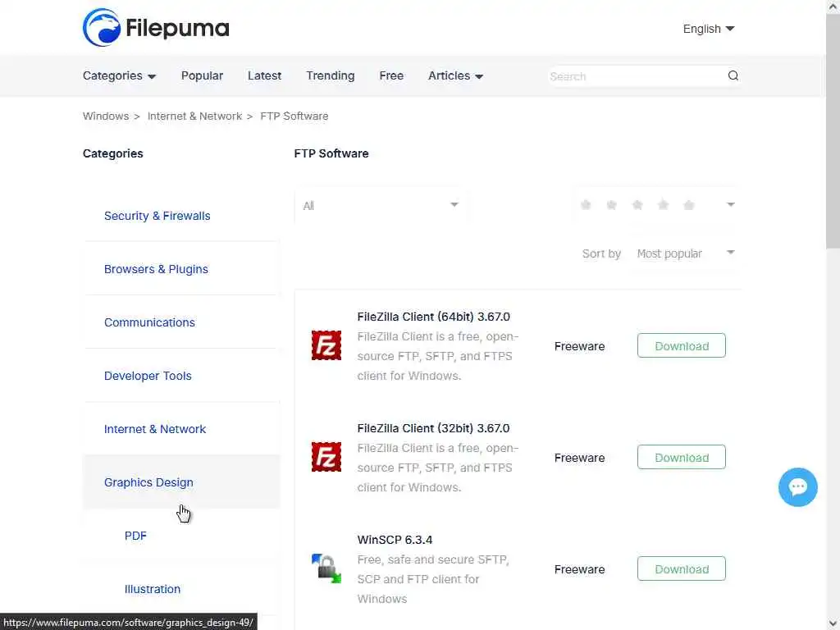
Task: Click Internet & Network breadcrumb
Action: pos(194,116)
